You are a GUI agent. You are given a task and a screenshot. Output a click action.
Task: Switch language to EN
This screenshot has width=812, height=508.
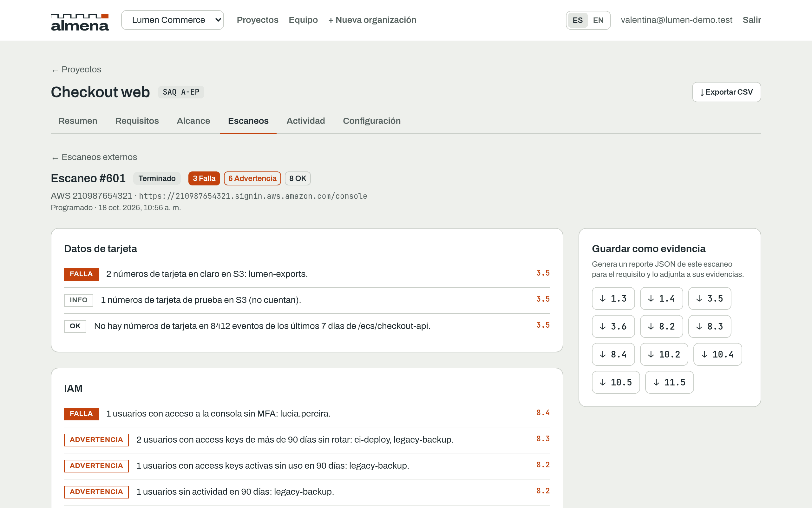click(598, 20)
